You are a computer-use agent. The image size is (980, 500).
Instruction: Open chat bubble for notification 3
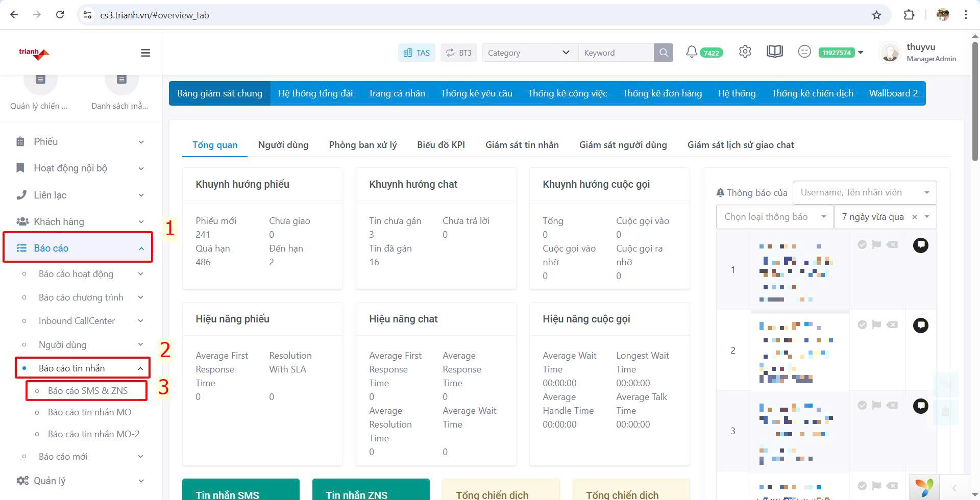tap(921, 406)
